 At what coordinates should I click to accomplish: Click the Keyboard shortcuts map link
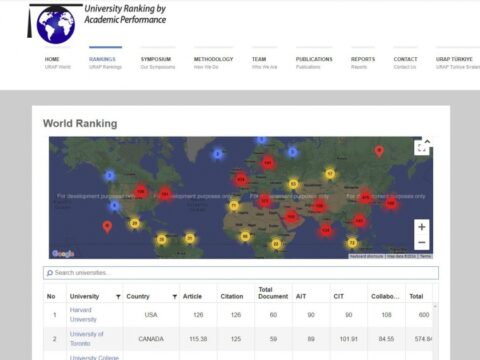pyautogui.click(x=367, y=256)
